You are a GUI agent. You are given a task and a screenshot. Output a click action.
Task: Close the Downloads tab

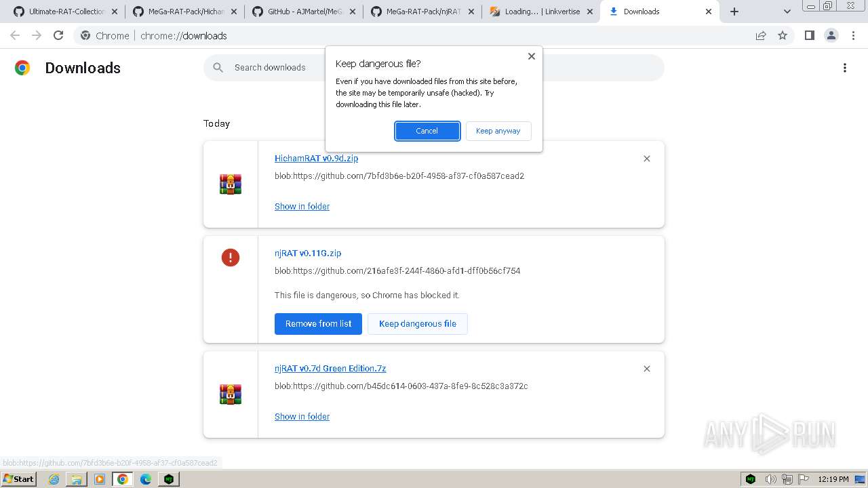(709, 12)
